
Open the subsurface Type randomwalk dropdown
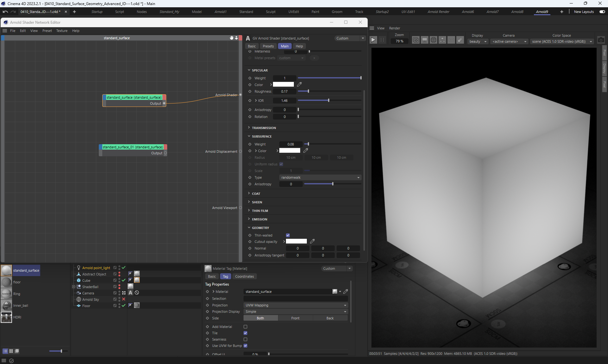point(320,177)
